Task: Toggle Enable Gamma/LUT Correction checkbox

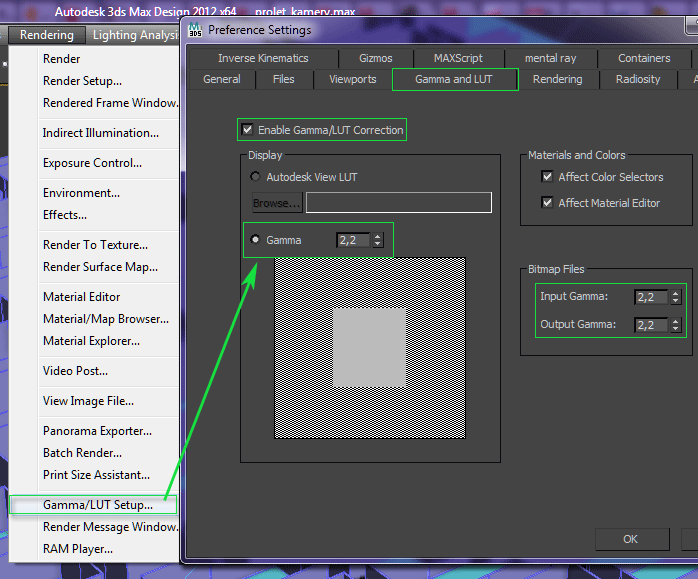Action: coord(247,130)
